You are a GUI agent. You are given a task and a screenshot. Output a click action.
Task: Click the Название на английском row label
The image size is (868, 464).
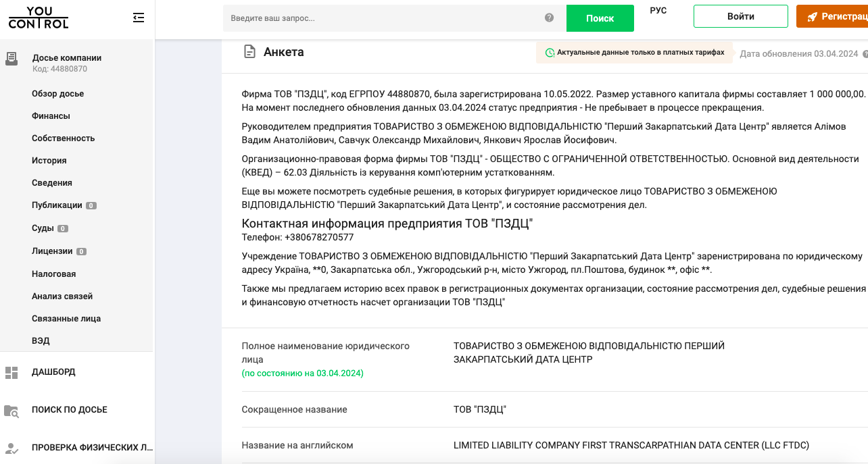pyautogui.click(x=297, y=446)
